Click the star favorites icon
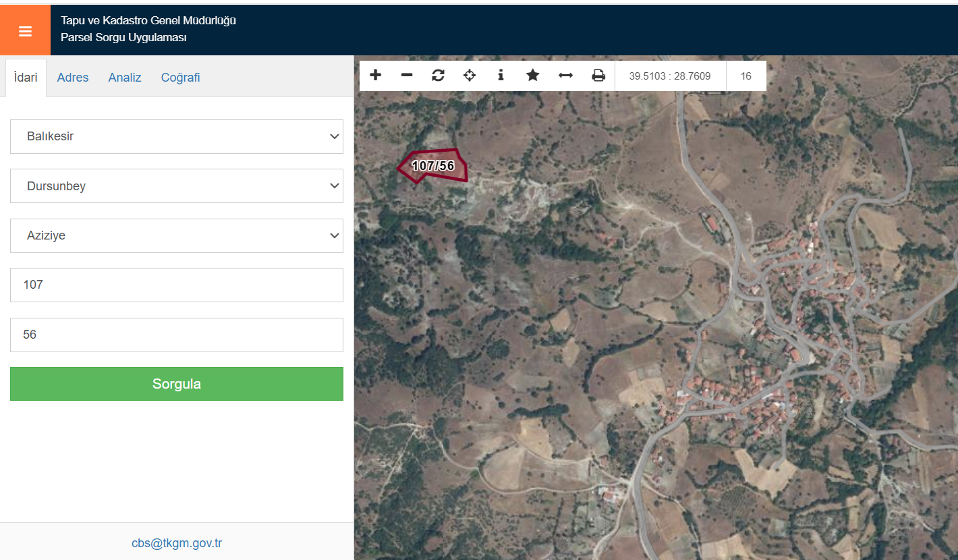 [x=533, y=76]
